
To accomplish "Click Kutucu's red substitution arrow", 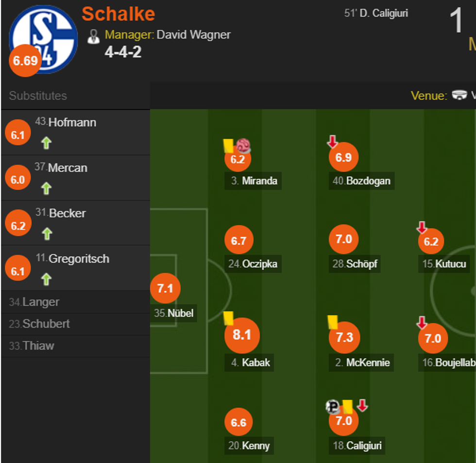I will 422,227.
